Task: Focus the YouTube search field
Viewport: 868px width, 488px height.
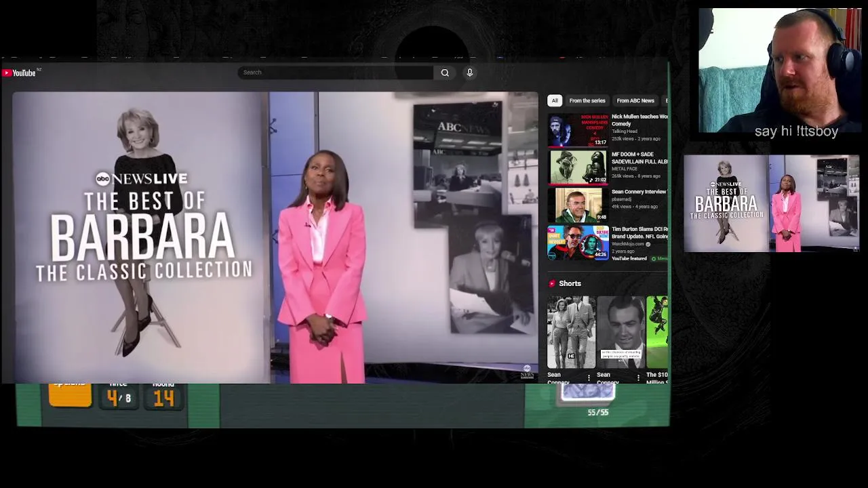Action: [335, 73]
